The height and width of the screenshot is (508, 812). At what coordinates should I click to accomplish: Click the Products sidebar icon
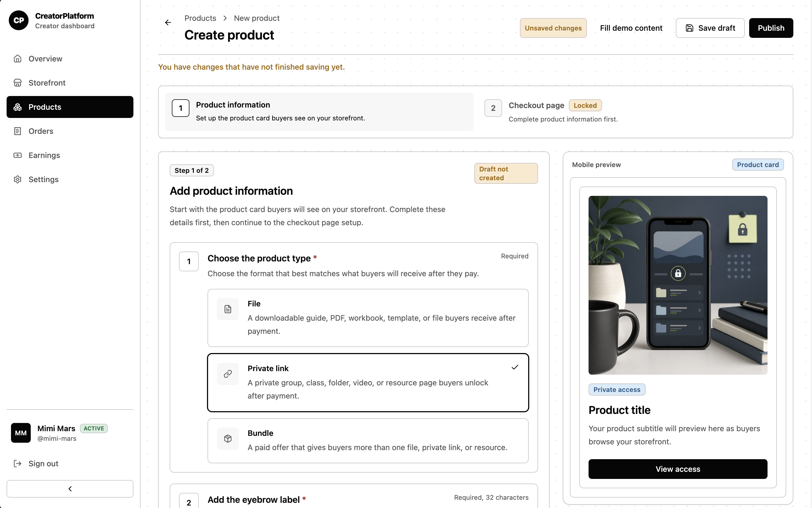click(x=18, y=107)
